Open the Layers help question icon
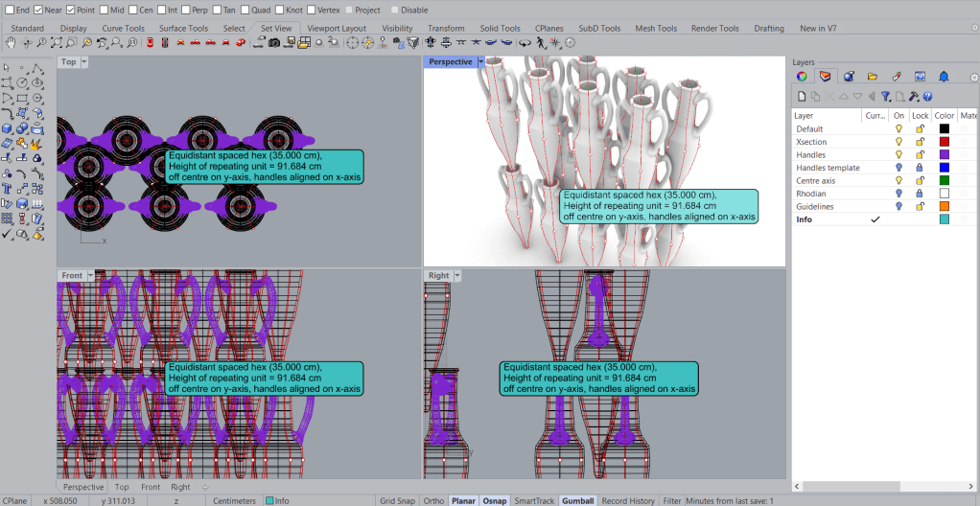 (928, 97)
